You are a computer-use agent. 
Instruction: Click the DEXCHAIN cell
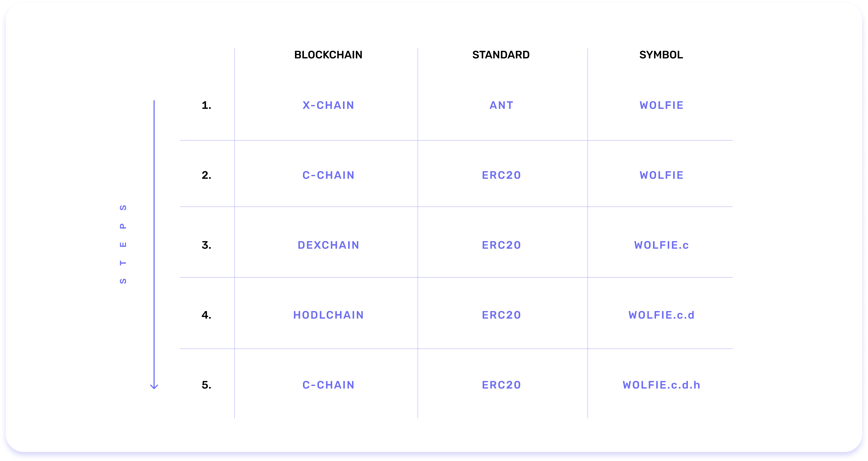pyautogui.click(x=328, y=245)
